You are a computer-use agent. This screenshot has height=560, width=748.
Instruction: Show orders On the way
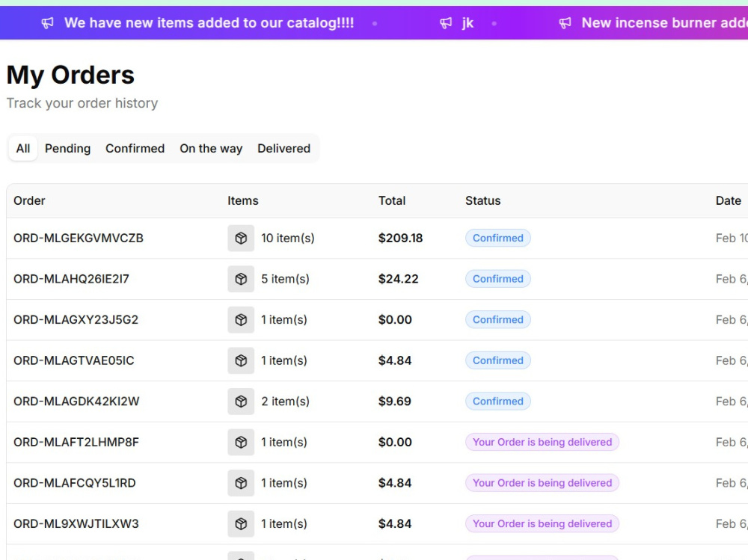[x=211, y=148]
